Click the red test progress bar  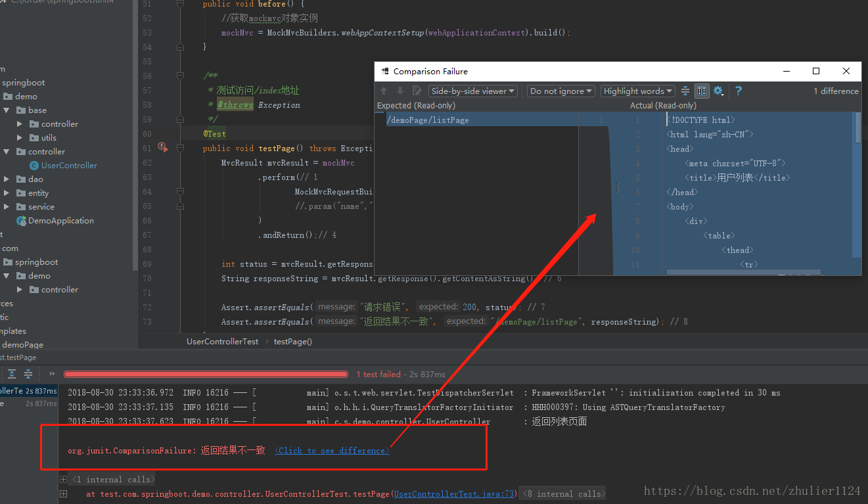(x=206, y=374)
